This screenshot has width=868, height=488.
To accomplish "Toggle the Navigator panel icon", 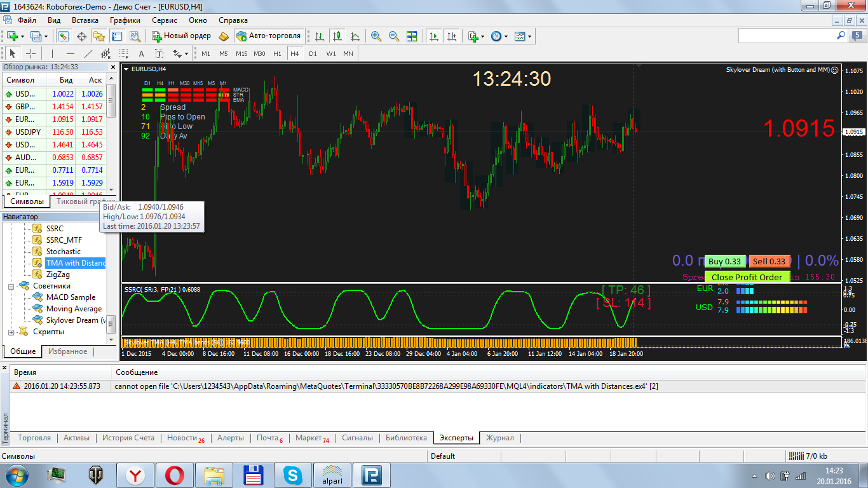I will [99, 36].
